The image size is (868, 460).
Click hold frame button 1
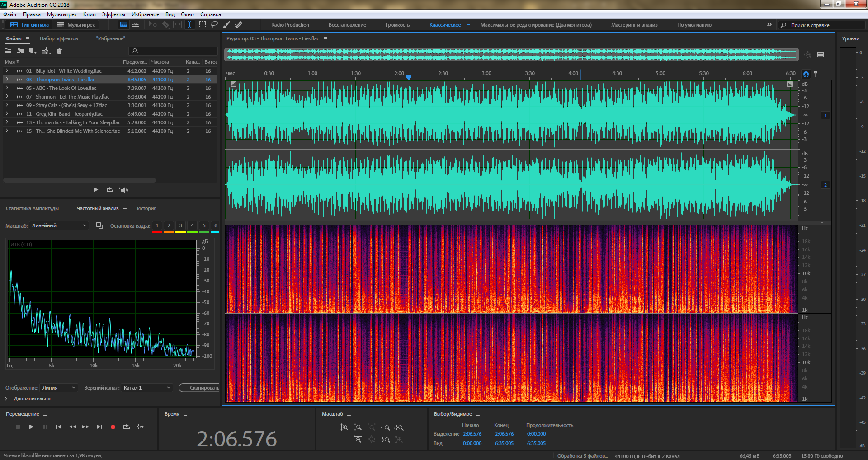pyautogui.click(x=157, y=225)
